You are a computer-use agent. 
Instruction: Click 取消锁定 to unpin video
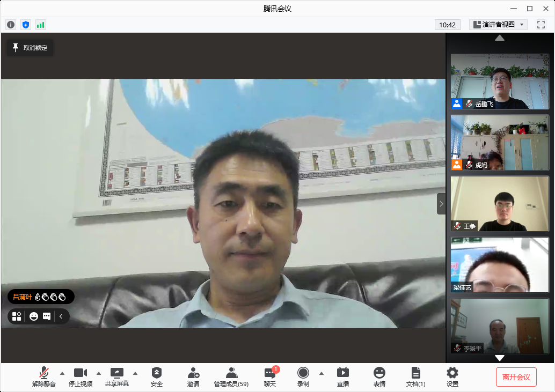(x=30, y=48)
